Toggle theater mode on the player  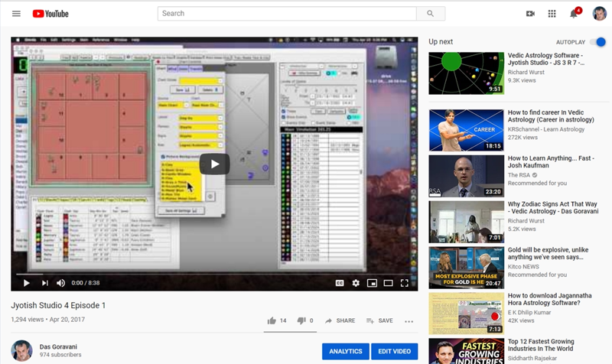(x=388, y=283)
